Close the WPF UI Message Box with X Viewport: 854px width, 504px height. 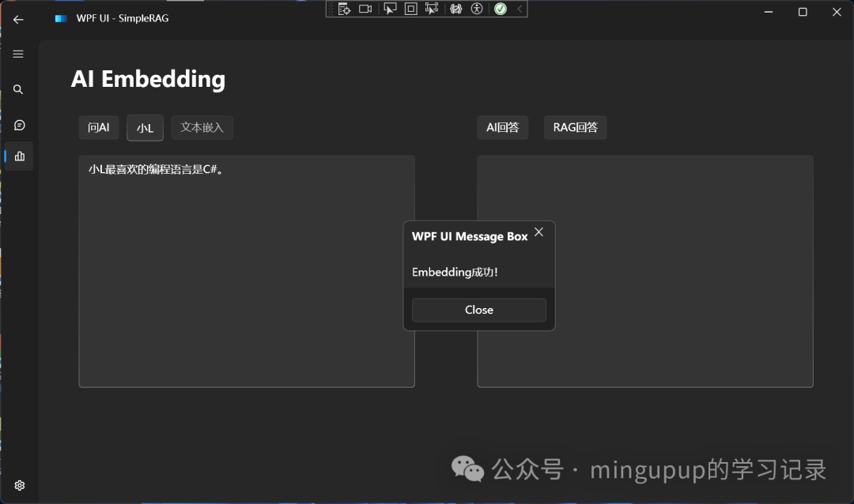pyautogui.click(x=538, y=232)
